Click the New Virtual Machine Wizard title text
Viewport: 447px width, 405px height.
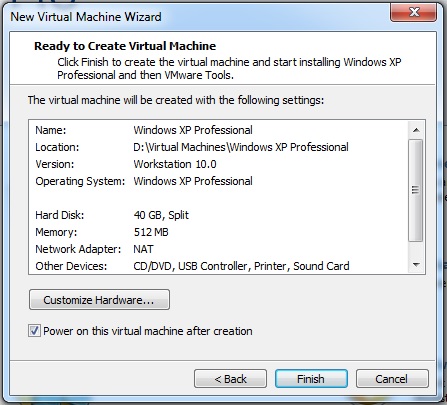tap(86, 17)
